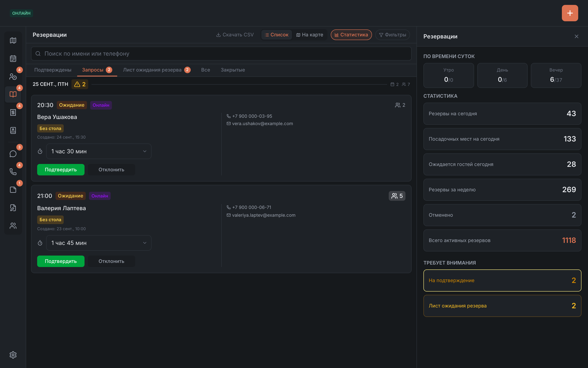Confirm Вера Ушакова's reservation
588x368 pixels.
click(x=61, y=170)
